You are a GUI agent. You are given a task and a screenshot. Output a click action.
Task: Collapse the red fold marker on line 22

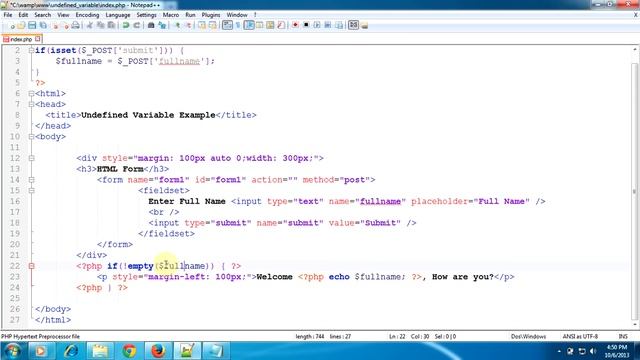click(x=31, y=266)
